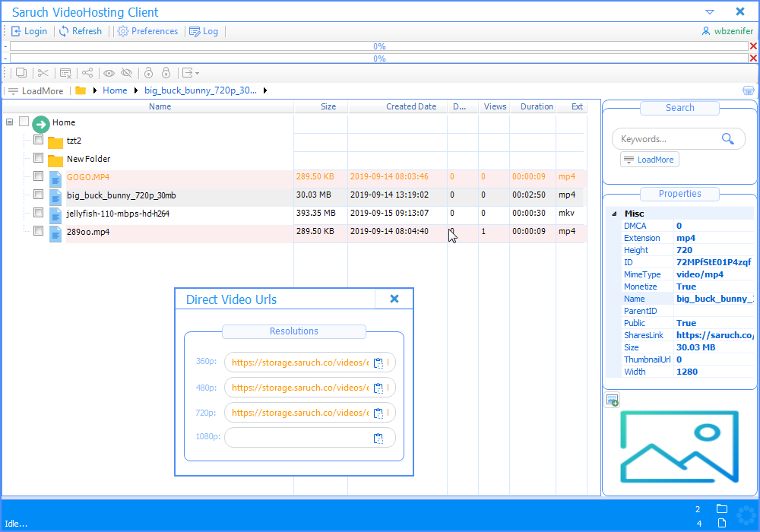Close the Direct Video Urls dialog

click(x=394, y=299)
